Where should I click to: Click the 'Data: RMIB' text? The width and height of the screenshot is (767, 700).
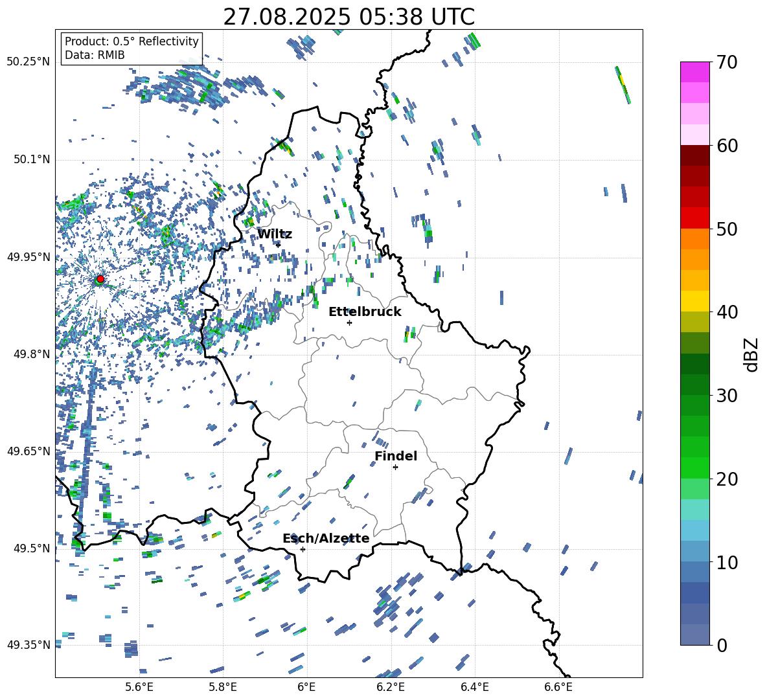point(95,55)
